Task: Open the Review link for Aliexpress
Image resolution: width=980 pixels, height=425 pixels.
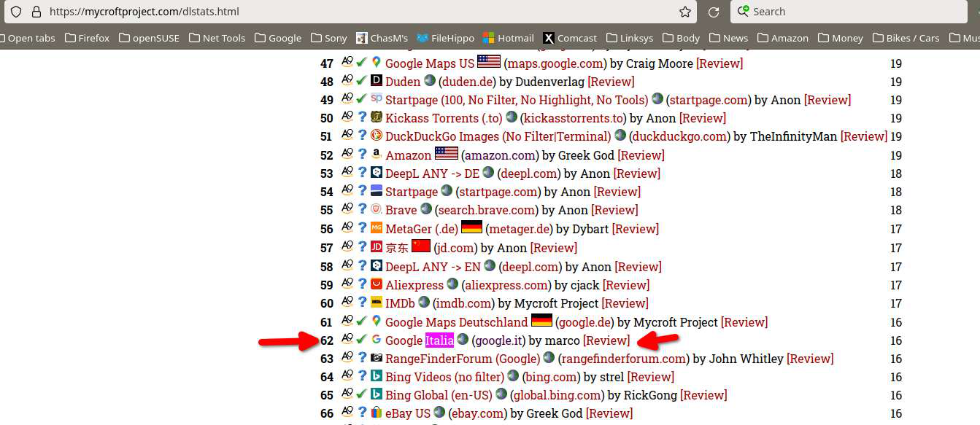Action: tap(626, 284)
